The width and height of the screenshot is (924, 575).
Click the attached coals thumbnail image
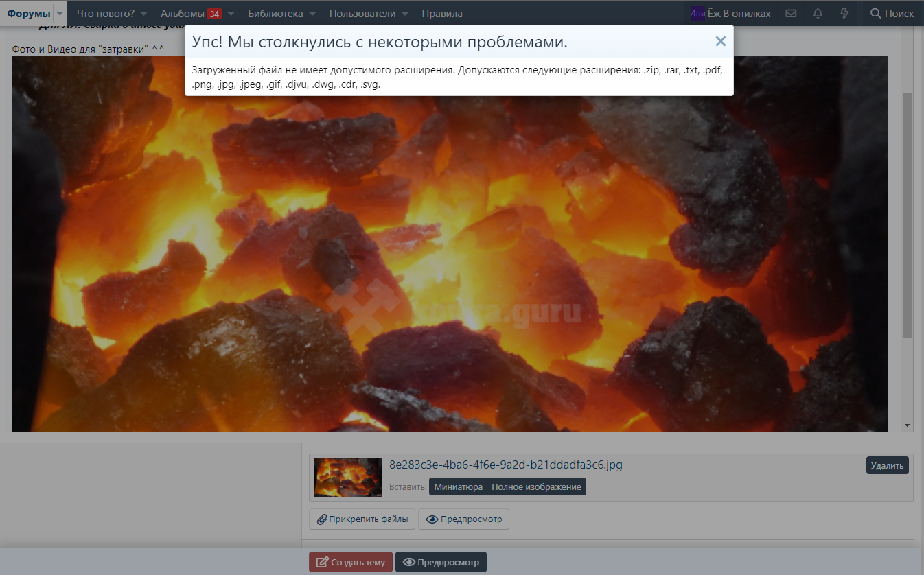coord(348,478)
